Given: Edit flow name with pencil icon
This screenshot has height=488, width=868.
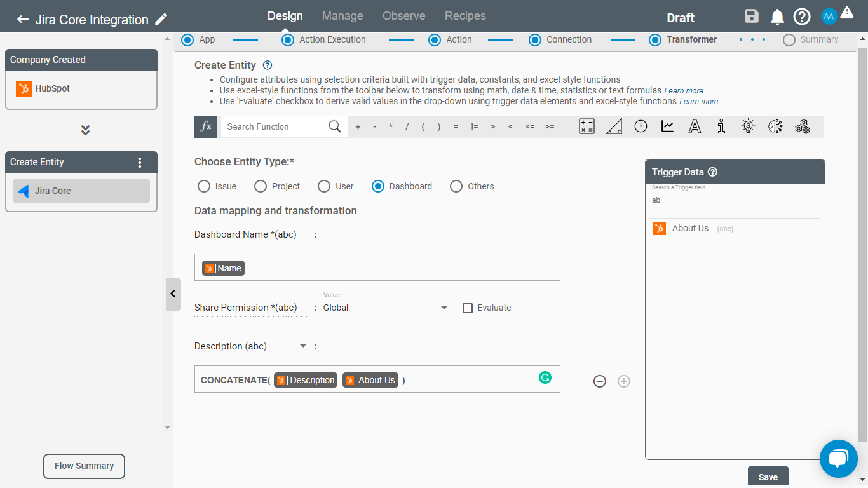Looking at the screenshot, I should tap(161, 19).
